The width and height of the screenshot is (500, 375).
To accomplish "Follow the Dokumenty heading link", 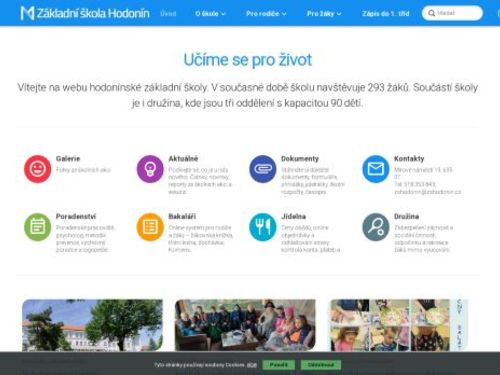I will pyautogui.click(x=300, y=159).
